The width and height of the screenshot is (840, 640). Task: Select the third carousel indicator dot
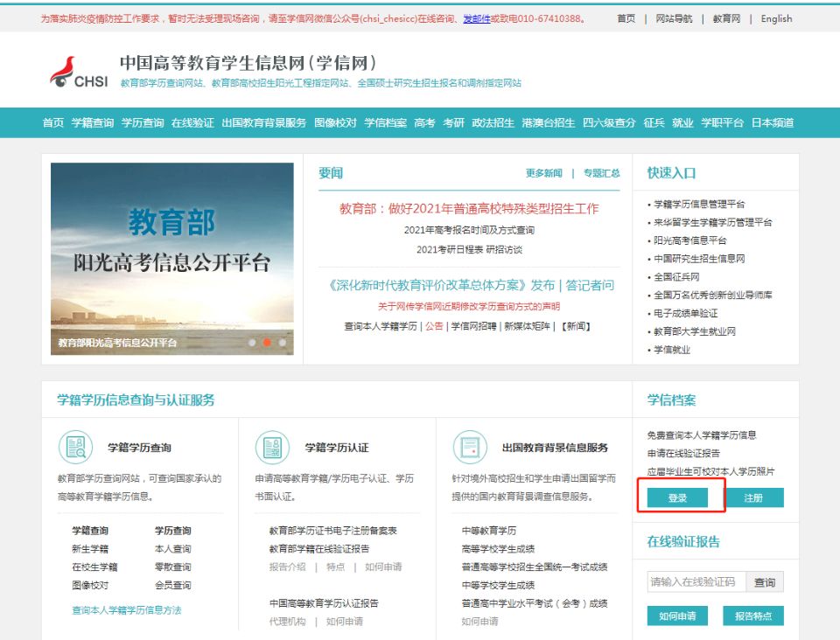[282, 343]
